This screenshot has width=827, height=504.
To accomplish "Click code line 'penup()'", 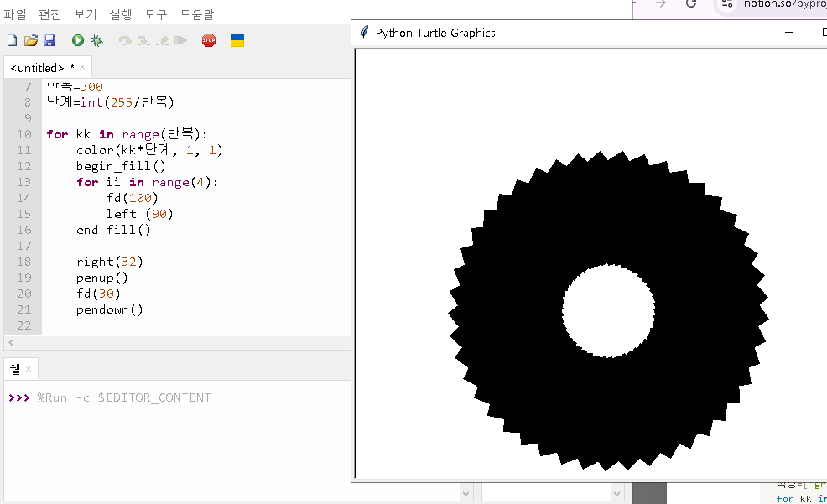I will [x=101, y=278].
